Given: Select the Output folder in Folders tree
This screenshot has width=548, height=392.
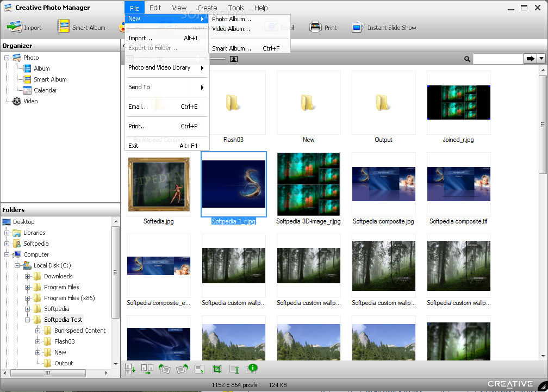Looking at the screenshot, I should pos(64,363).
